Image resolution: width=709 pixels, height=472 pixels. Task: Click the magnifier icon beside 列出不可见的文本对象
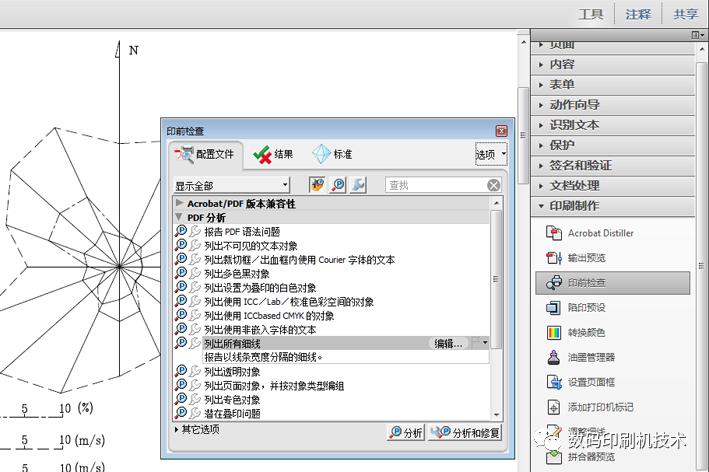point(181,245)
